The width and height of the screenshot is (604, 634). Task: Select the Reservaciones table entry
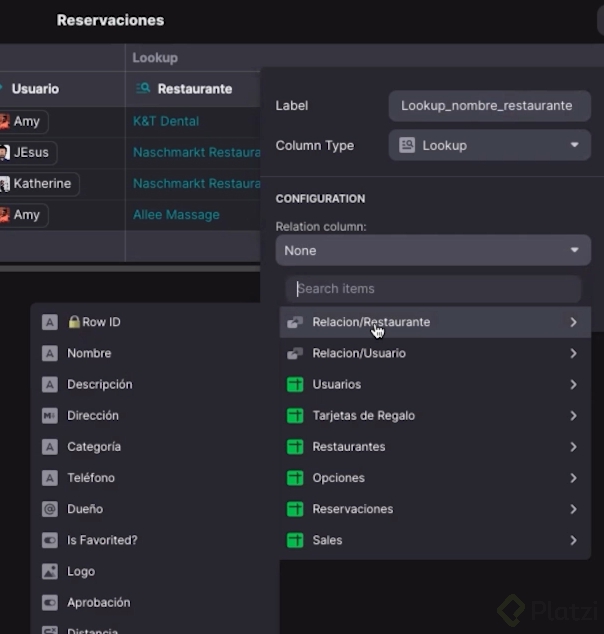pos(352,509)
